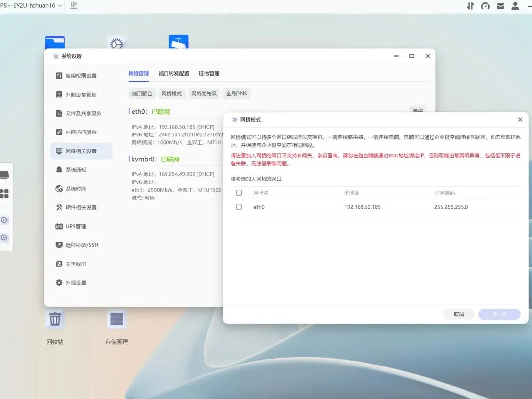This screenshot has width=532, height=399.
Task: Click the 全局DNS button
Action: point(236,93)
